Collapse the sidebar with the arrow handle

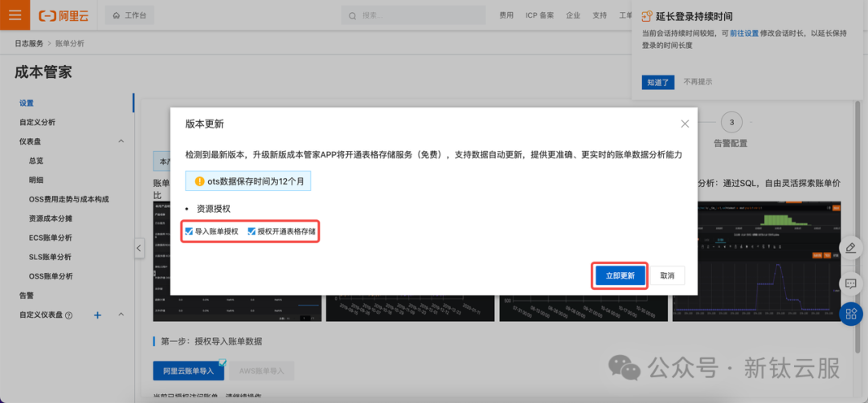(x=139, y=249)
